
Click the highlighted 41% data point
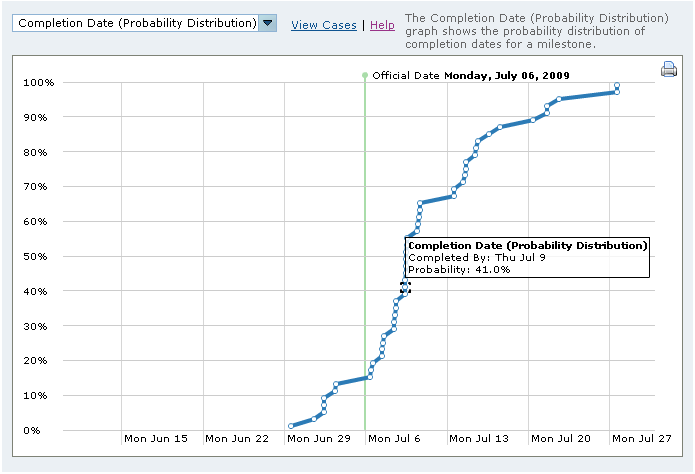[405, 288]
